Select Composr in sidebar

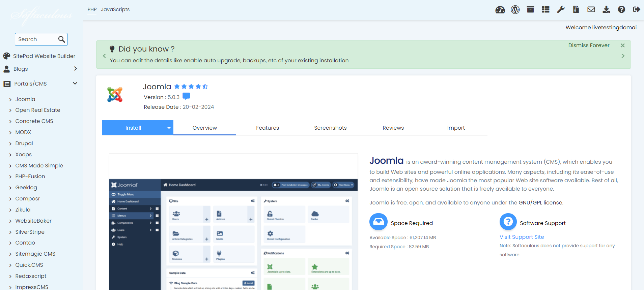point(27,199)
